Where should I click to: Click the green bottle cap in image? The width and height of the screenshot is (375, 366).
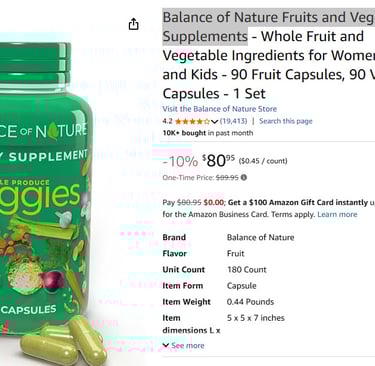(35, 63)
